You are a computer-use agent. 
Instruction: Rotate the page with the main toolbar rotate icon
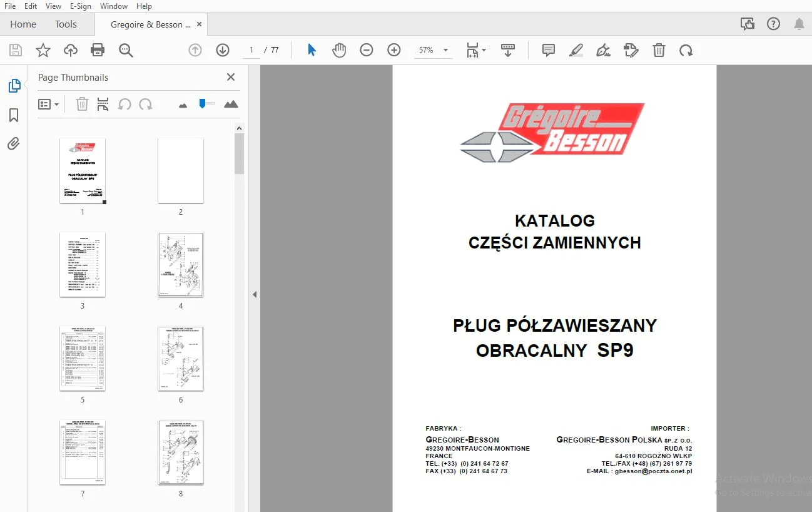coord(686,50)
